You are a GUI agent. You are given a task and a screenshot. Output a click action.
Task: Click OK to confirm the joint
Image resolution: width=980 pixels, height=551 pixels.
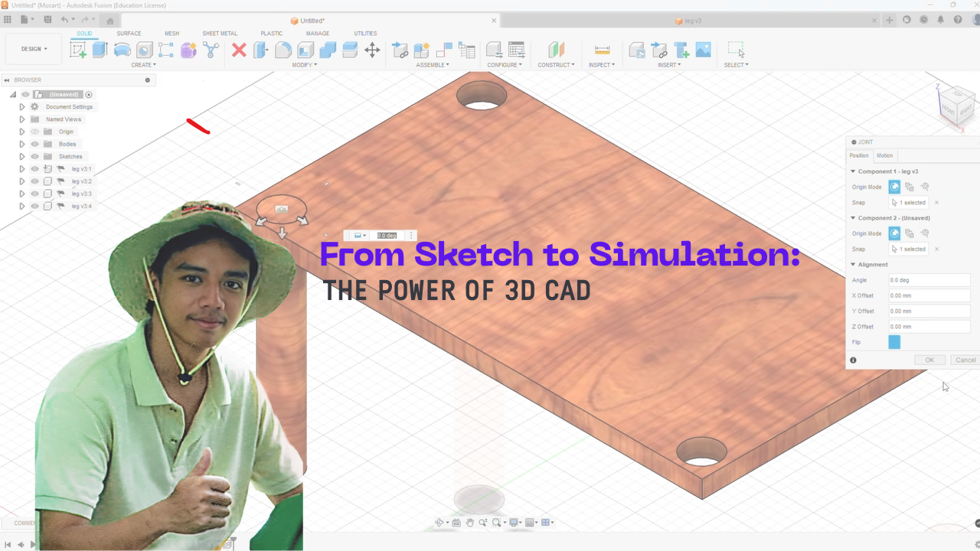929,360
